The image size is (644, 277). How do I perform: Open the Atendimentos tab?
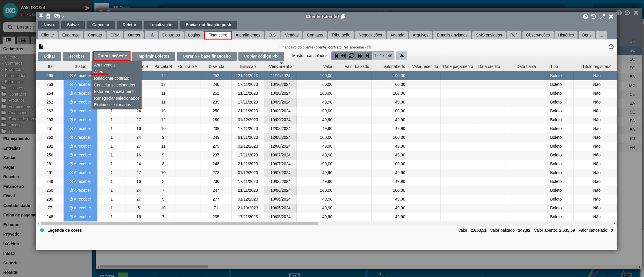pyautogui.click(x=248, y=35)
